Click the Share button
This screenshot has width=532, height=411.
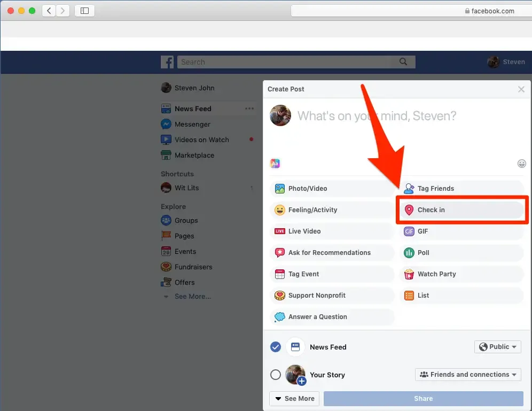tap(423, 398)
